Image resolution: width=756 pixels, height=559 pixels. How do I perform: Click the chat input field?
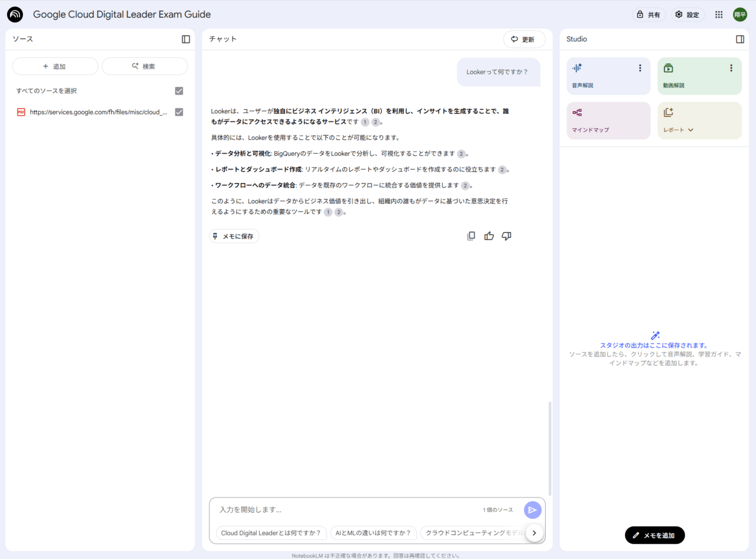pos(348,509)
